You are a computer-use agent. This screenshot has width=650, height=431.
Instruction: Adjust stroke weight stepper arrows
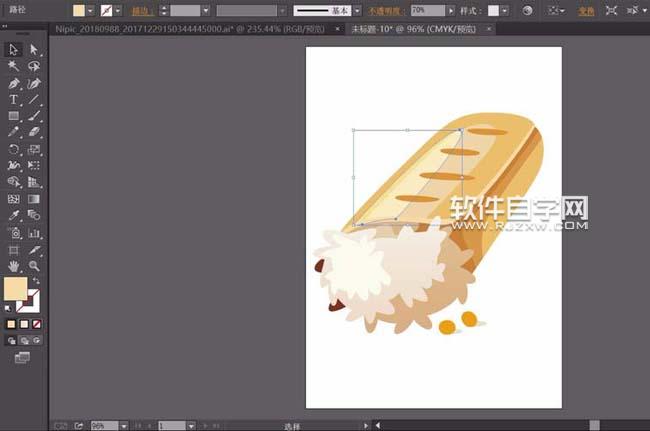click(164, 10)
